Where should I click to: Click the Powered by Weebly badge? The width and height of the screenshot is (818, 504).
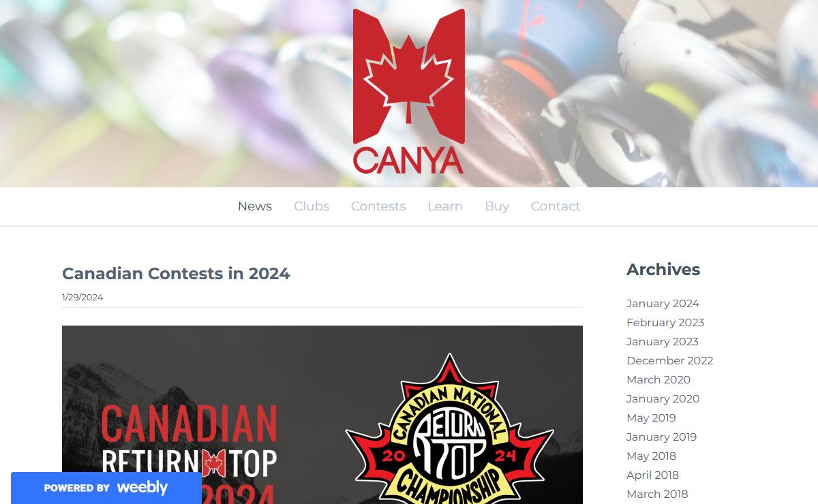click(106, 488)
